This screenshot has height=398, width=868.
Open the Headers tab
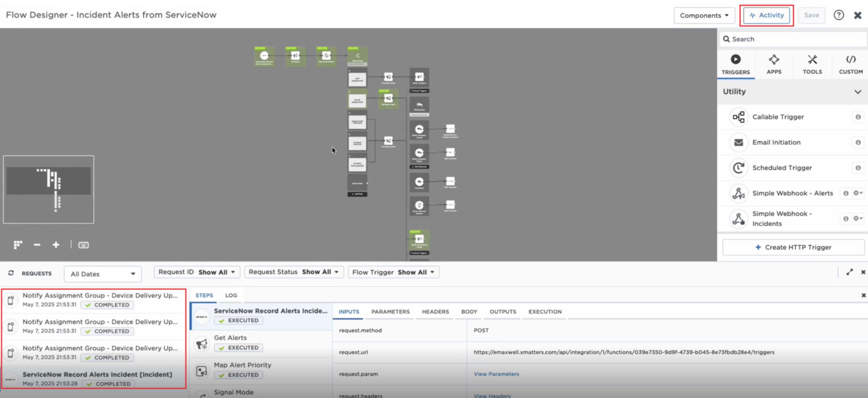[x=435, y=312]
